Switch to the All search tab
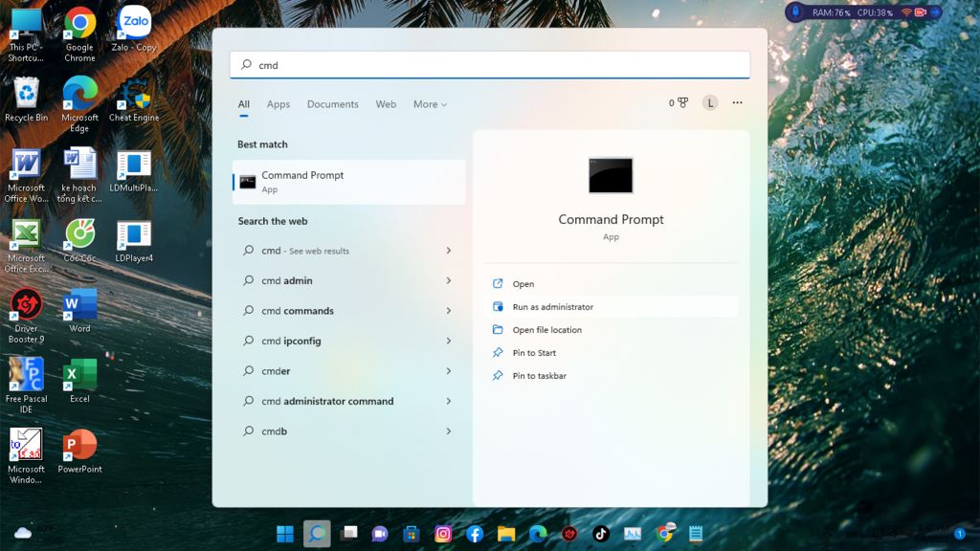 [244, 104]
